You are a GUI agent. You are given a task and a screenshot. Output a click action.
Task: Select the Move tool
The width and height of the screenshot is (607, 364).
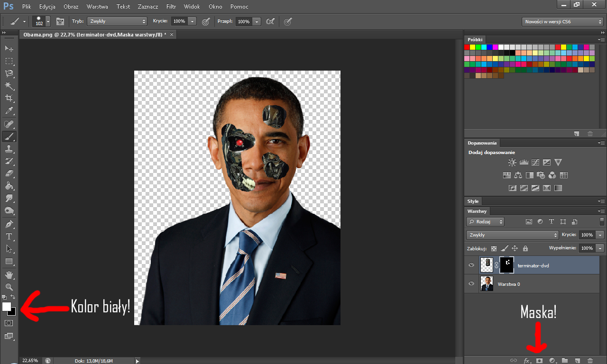coord(9,48)
